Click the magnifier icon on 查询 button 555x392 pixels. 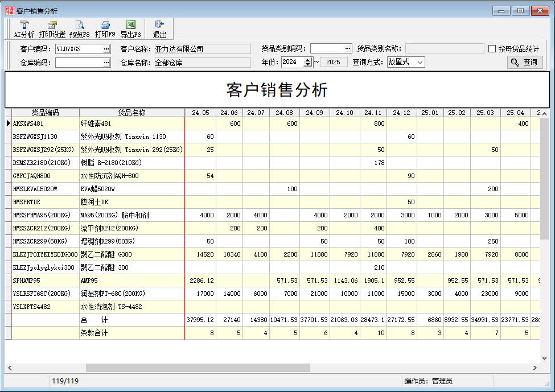pos(515,61)
